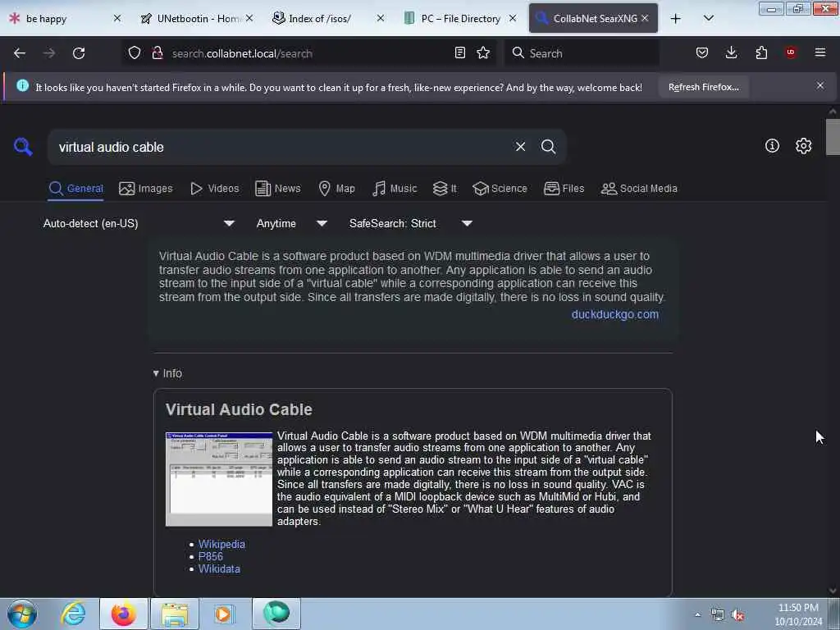Open the Pocket save icon
840x630 pixels.
pos(702,52)
